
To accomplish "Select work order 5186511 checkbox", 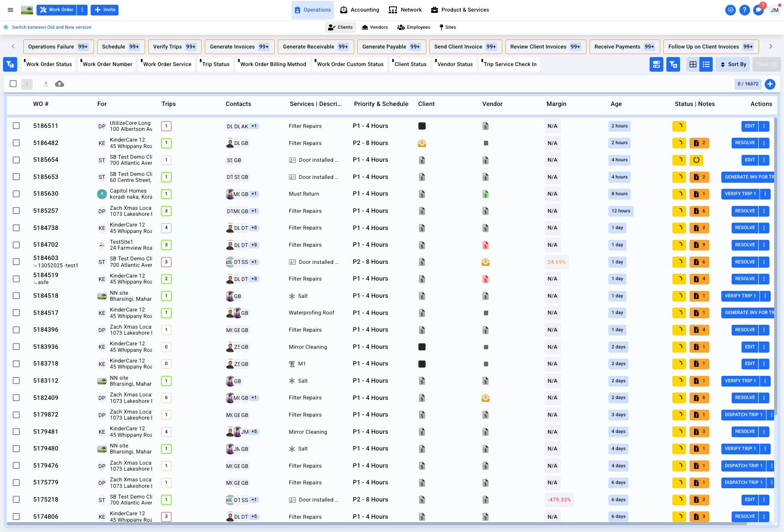I will (16, 126).
